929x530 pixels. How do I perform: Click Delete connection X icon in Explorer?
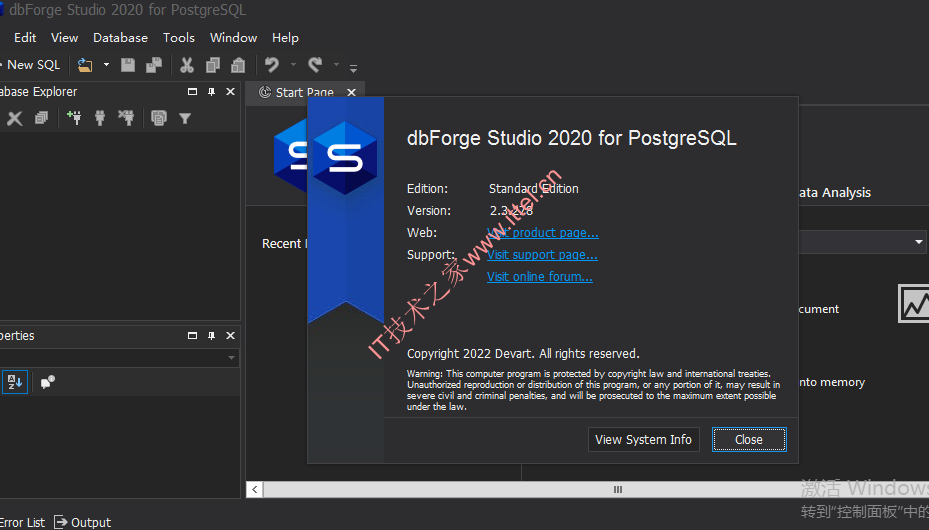[15, 118]
